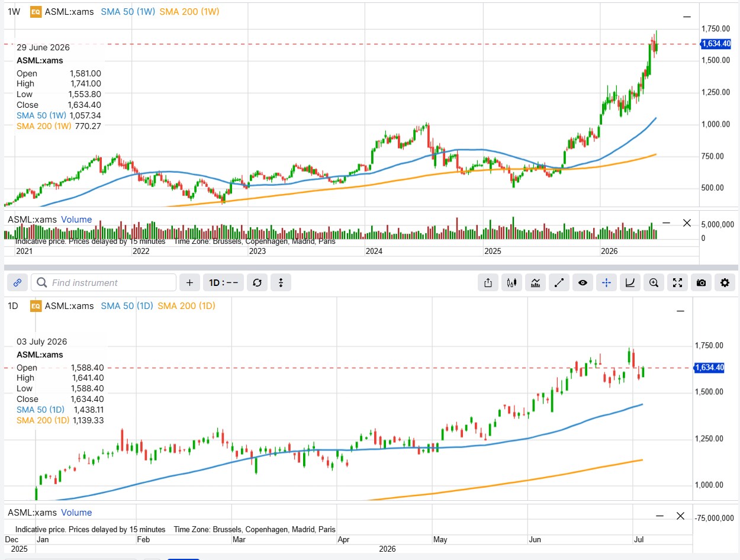This screenshot has height=560, width=740.
Task: Click the May label on the daily time axis
Action: (440, 540)
